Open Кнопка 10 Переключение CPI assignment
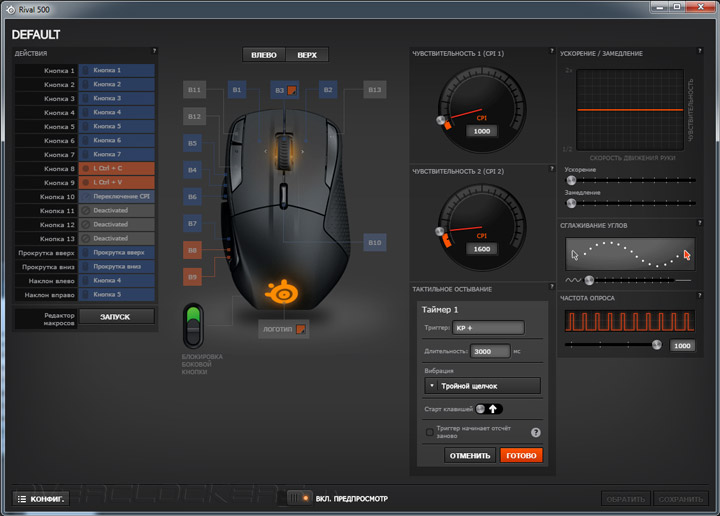720x516 pixels. coord(116,196)
